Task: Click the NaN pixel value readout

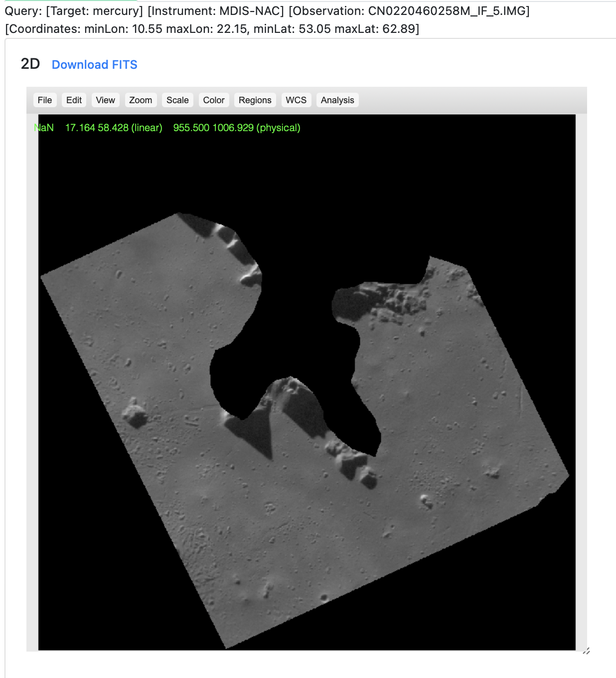Action: [x=44, y=128]
